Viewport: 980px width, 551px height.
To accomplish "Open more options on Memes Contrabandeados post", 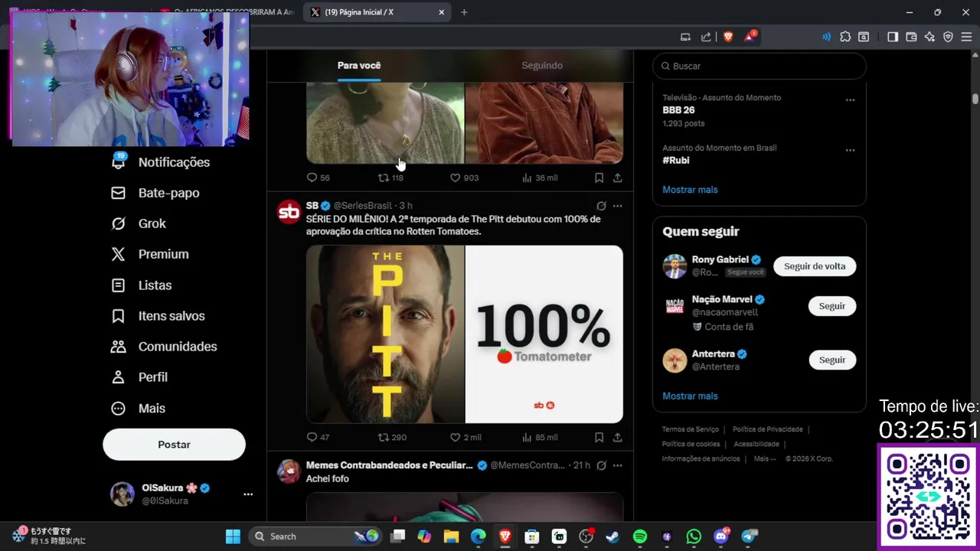I will [617, 465].
